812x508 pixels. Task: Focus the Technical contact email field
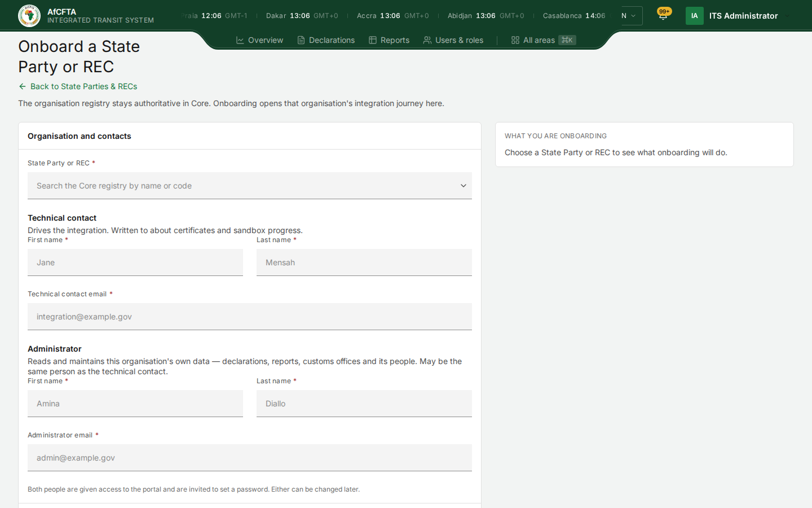pyautogui.click(x=250, y=317)
